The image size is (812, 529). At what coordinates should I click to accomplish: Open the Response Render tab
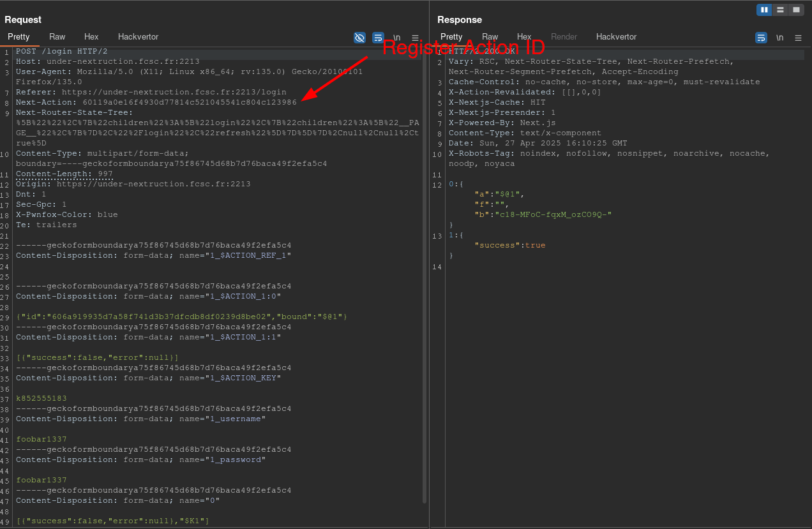pyautogui.click(x=564, y=37)
